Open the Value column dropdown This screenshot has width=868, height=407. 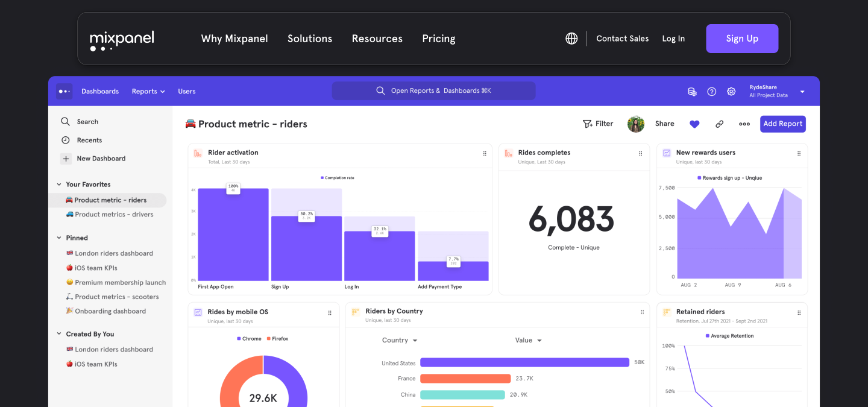(x=529, y=341)
